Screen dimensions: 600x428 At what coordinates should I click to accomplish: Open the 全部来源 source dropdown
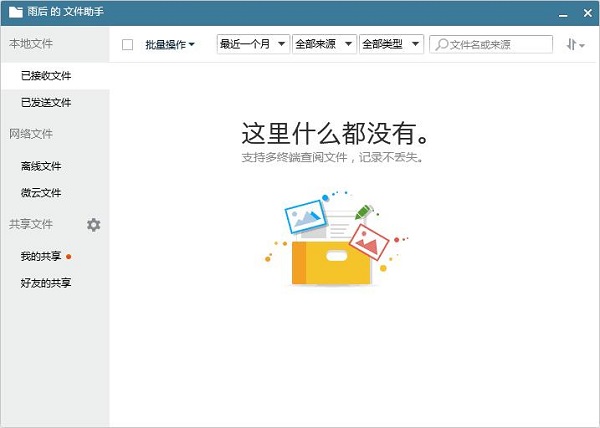pos(324,45)
